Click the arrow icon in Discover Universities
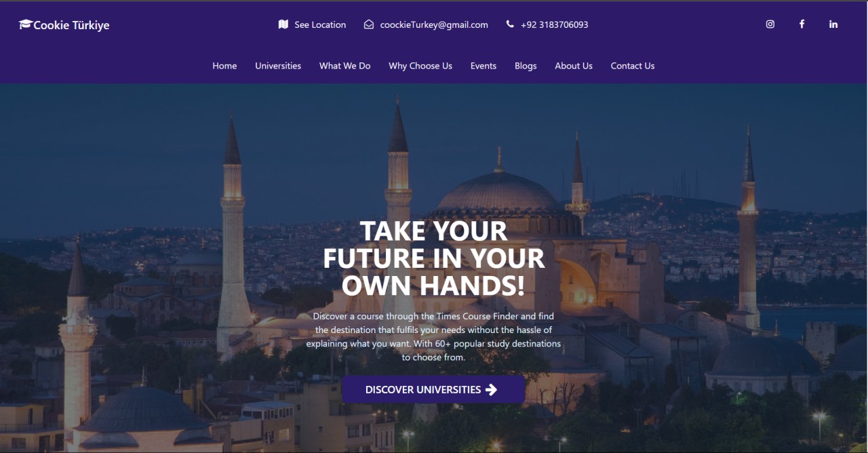868x453 pixels. click(492, 389)
